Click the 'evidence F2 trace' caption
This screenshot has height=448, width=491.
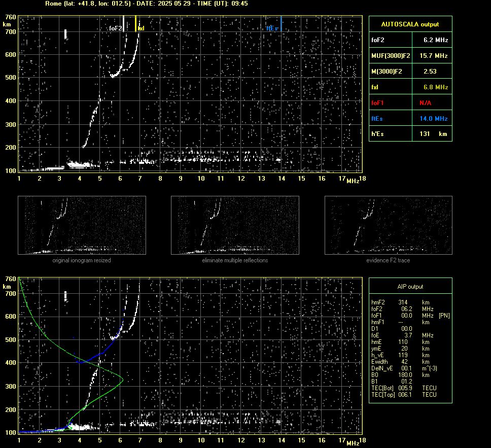pyautogui.click(x=389, y=260)
